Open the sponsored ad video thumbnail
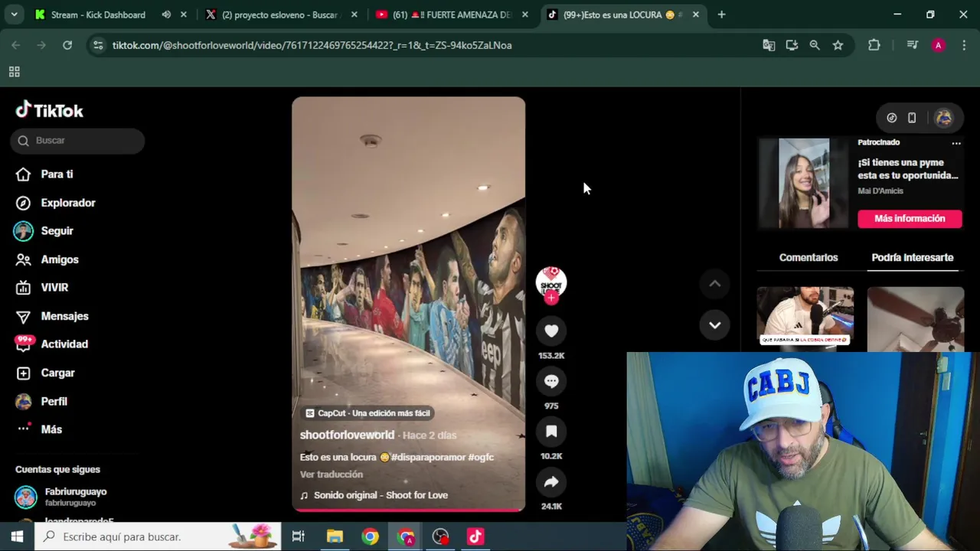The image size is (980, 551). point(804,184)
